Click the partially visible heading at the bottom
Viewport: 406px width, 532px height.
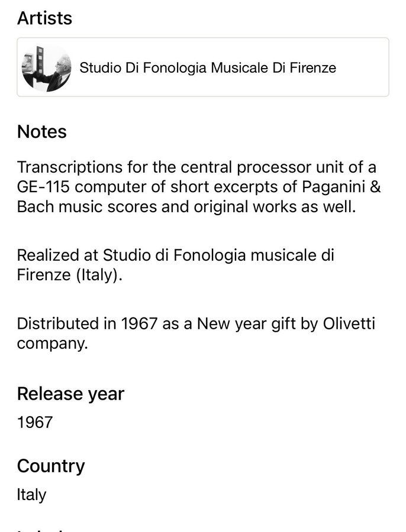pyautogui.click(x=41, y=529)
